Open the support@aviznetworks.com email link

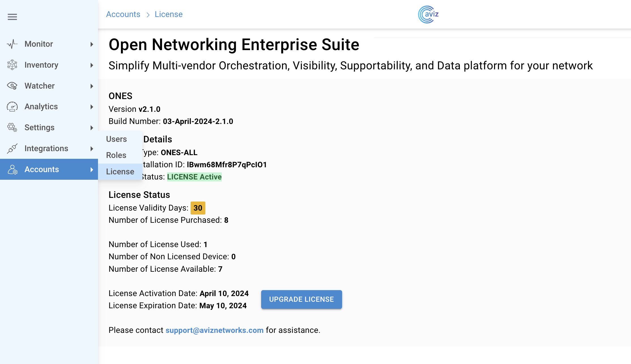tap(214, 330)
